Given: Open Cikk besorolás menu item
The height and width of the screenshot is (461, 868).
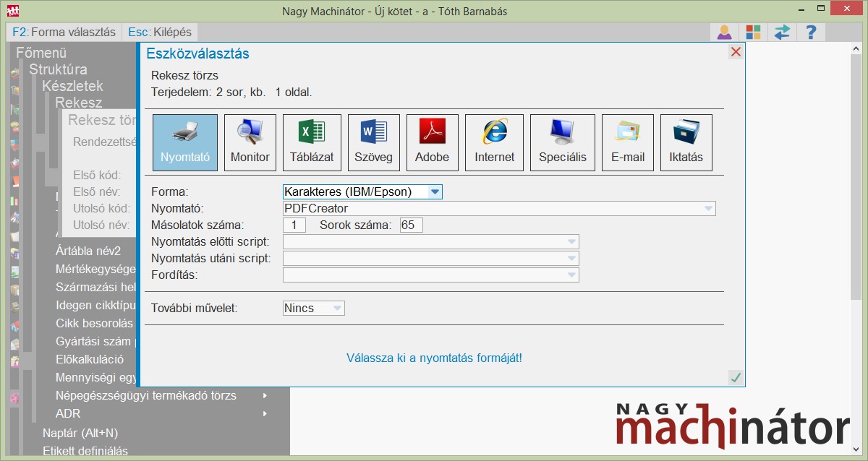Looking at the screenshot, I should click(94, 323).
